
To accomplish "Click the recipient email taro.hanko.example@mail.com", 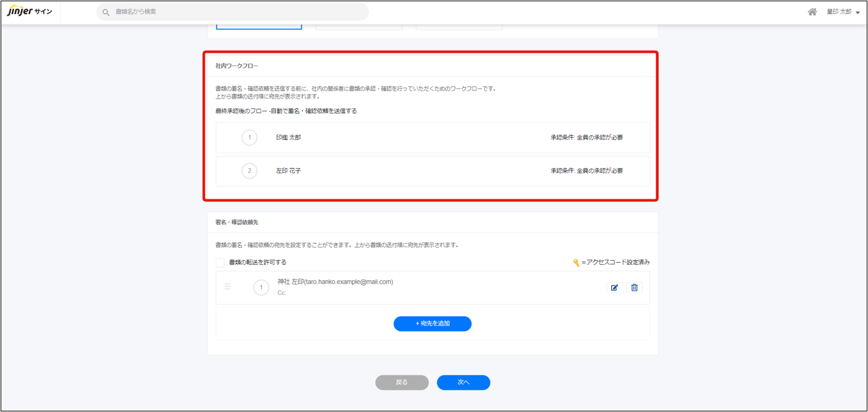I will click(348, 282).
